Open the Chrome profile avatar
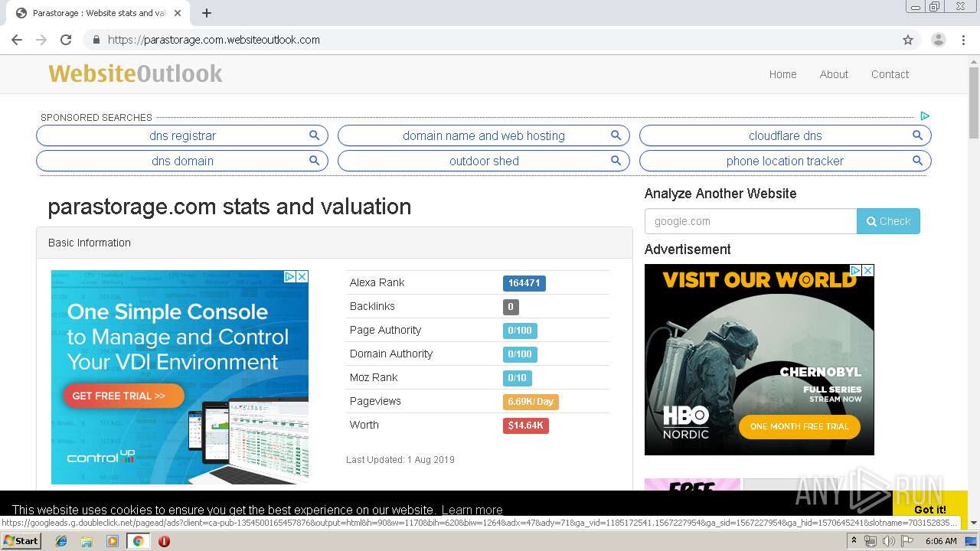Image resolution: width=980 pixels, height=551 pixels. 938,40
